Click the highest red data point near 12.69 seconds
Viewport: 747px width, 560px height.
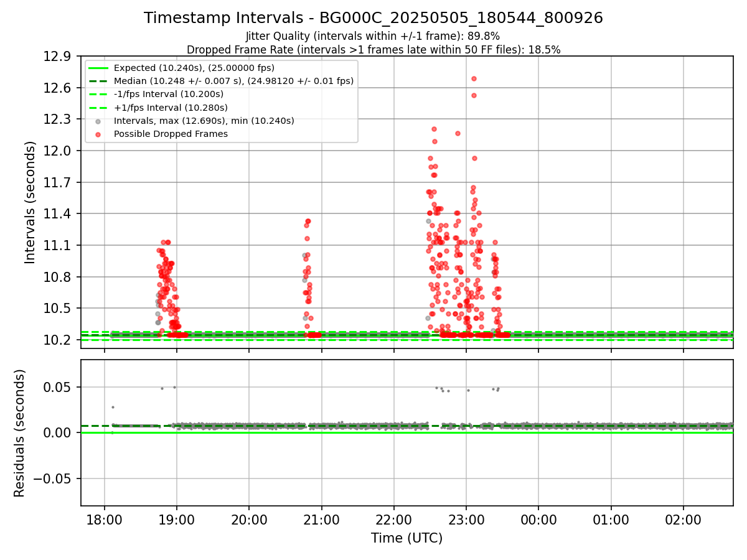(474, 79)
